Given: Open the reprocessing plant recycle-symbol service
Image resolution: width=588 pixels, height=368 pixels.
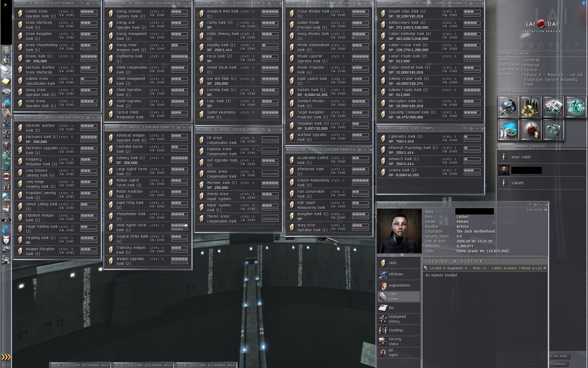Looking at the screenshot, I should pos(531,107).
